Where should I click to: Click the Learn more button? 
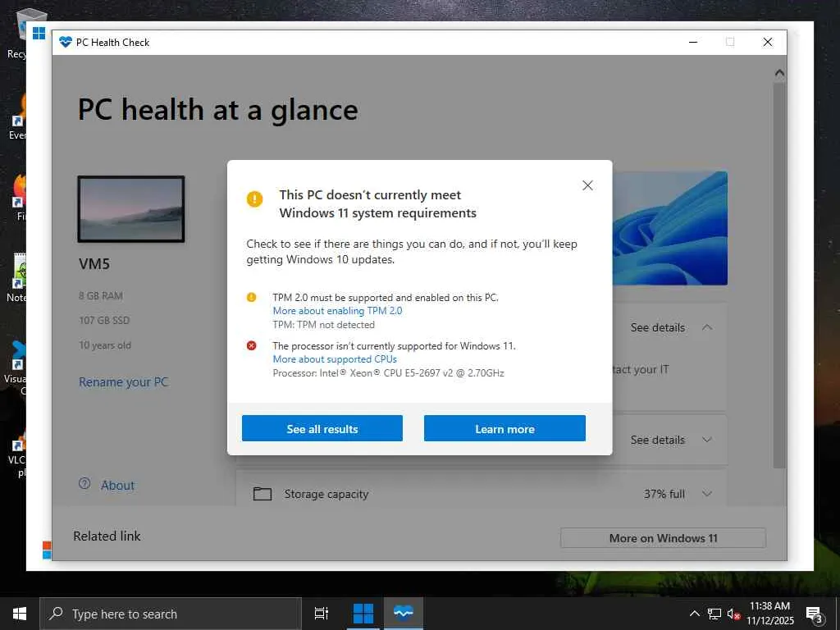(504, 428)
